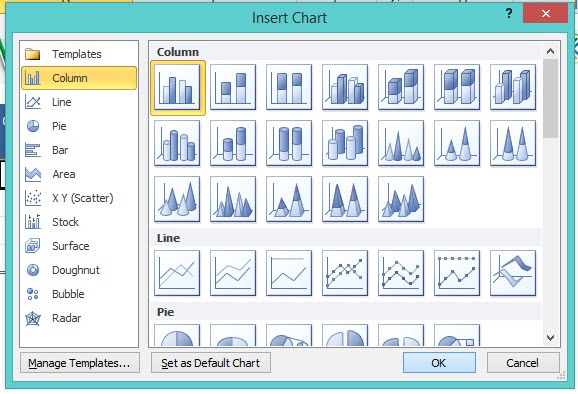Confirm with the OK button

(x=439, y=363)
